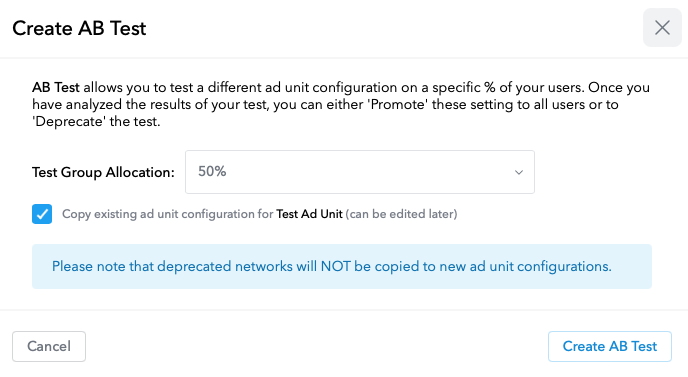Confirm with the Create AB Test button
Screen dimensions: 688x377
[609, 346]
